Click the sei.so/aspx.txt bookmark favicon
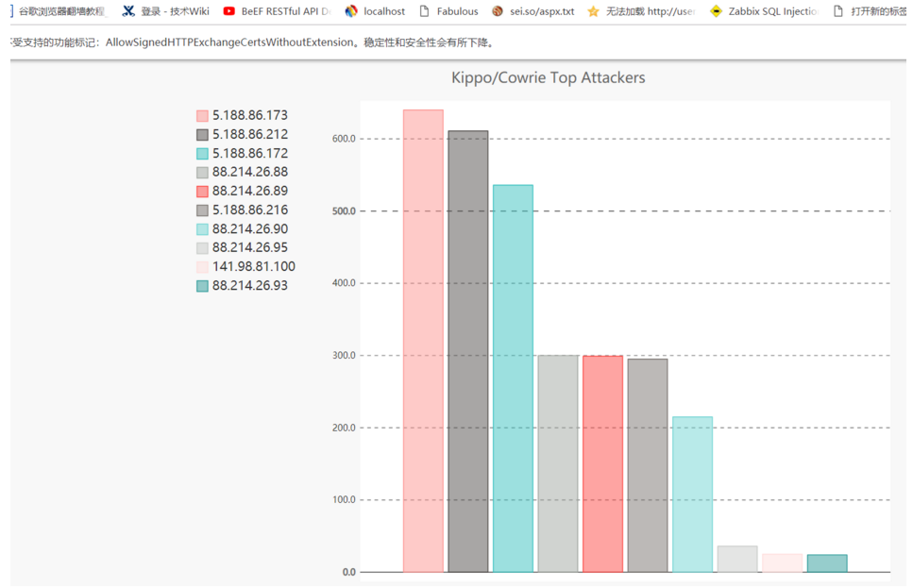This screenshot has width=913, height=588. (498, 11)
